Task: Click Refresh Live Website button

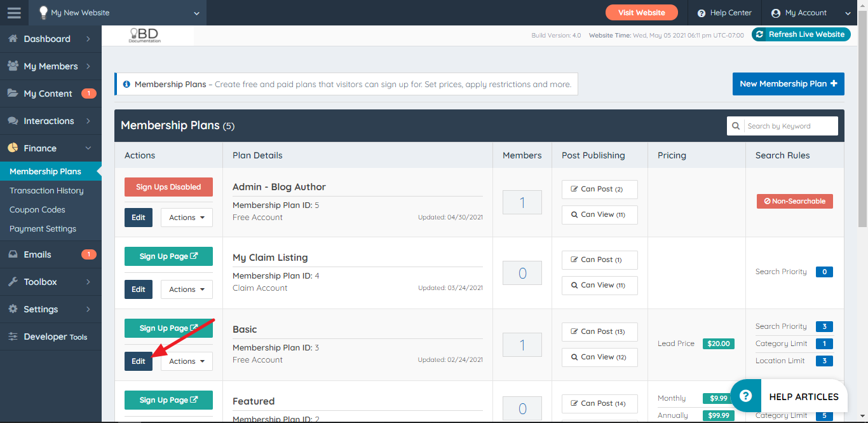Action: click(x=801, y=34)
